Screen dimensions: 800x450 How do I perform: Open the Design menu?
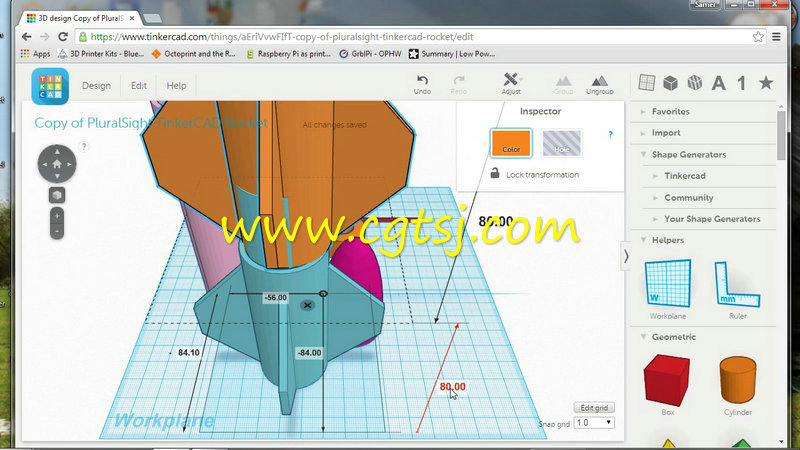[96, 86]
